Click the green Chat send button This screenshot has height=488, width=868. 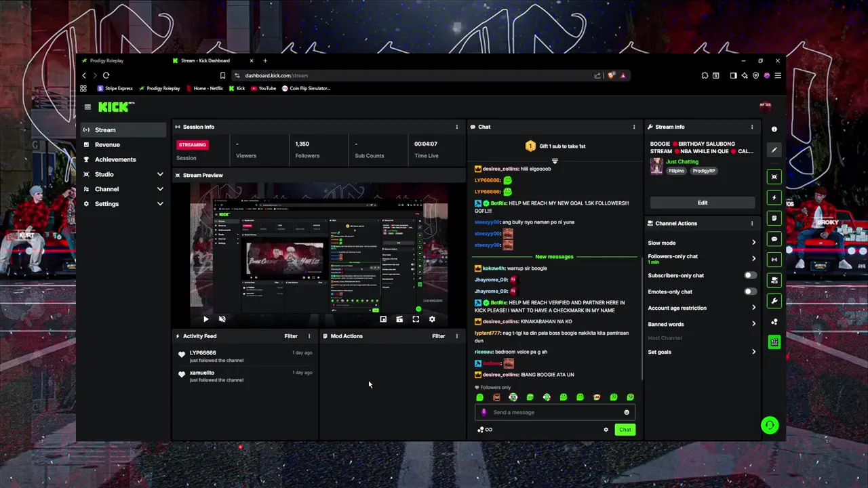tap(625, 430)
